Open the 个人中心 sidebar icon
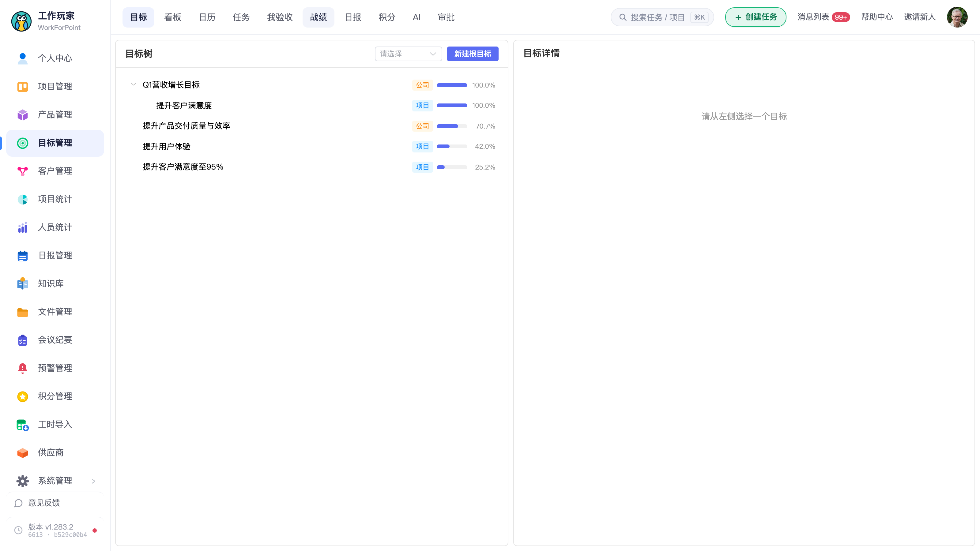 (22, 58)
